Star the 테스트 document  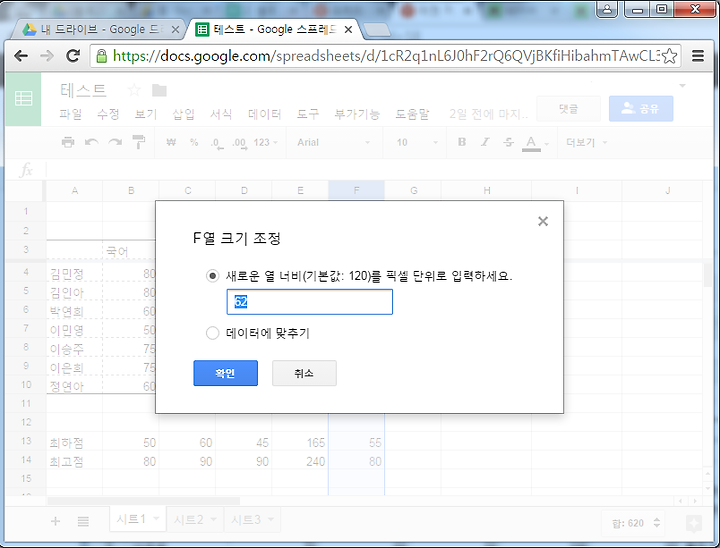[x=134, y=90]
